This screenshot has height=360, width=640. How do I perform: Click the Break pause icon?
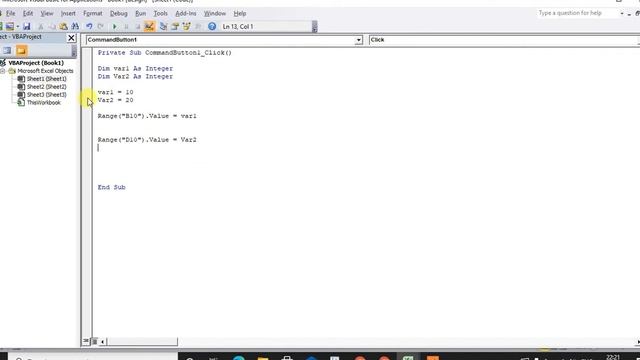(x=126, y=27)
